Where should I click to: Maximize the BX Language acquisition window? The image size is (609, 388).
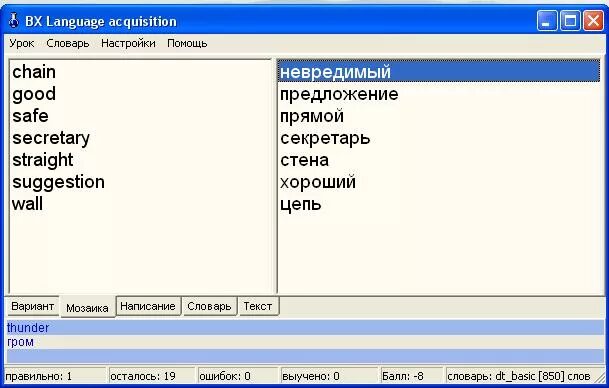point(570,21)
